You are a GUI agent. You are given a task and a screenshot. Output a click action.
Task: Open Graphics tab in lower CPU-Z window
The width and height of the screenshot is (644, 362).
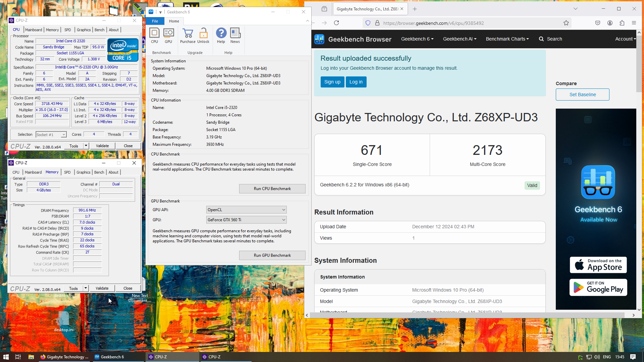pos(84,172)
